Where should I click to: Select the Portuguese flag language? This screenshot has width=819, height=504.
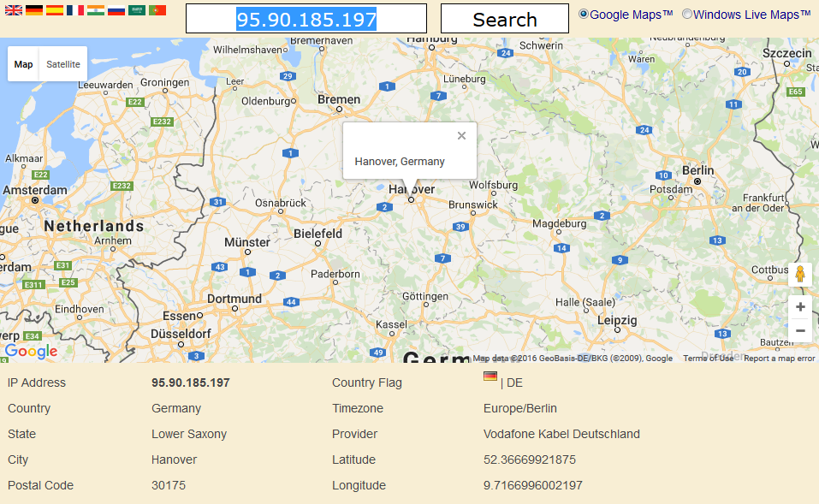tap(157, 10)
